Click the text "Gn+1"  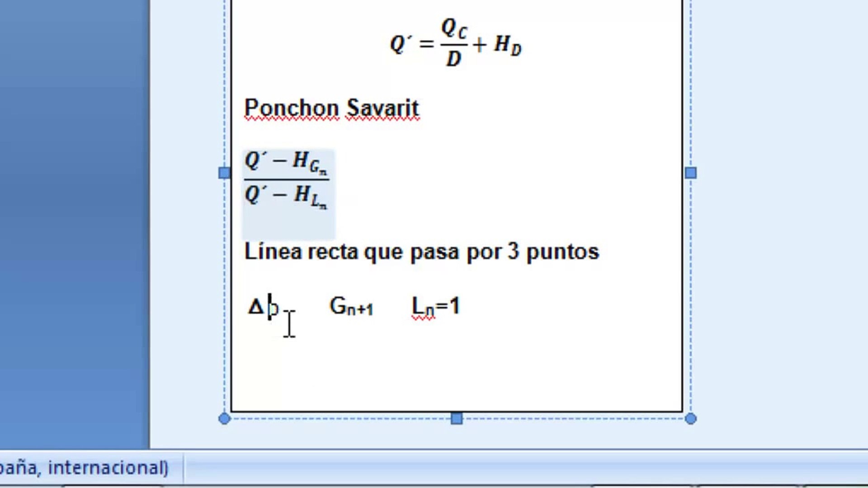point(351,307)
